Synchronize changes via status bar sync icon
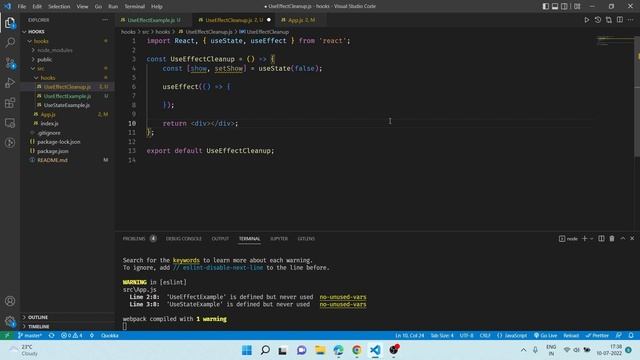 tap(51, 336)
